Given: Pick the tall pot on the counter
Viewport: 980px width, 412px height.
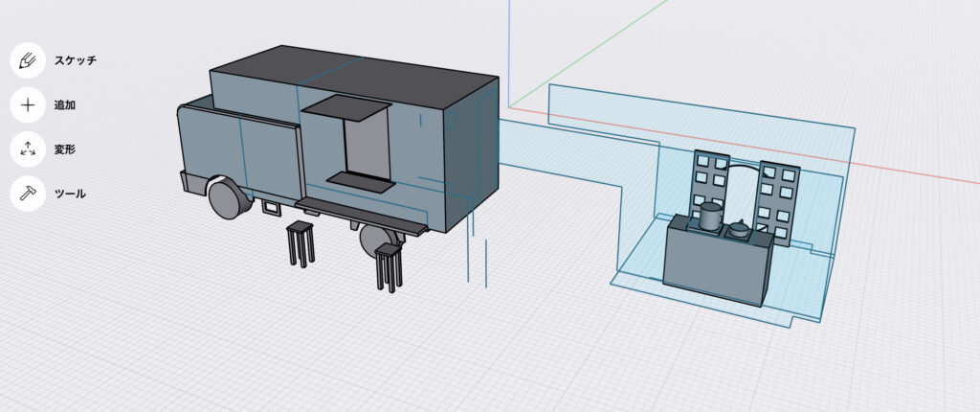Looking at the screenshot, I should point(710,216).
